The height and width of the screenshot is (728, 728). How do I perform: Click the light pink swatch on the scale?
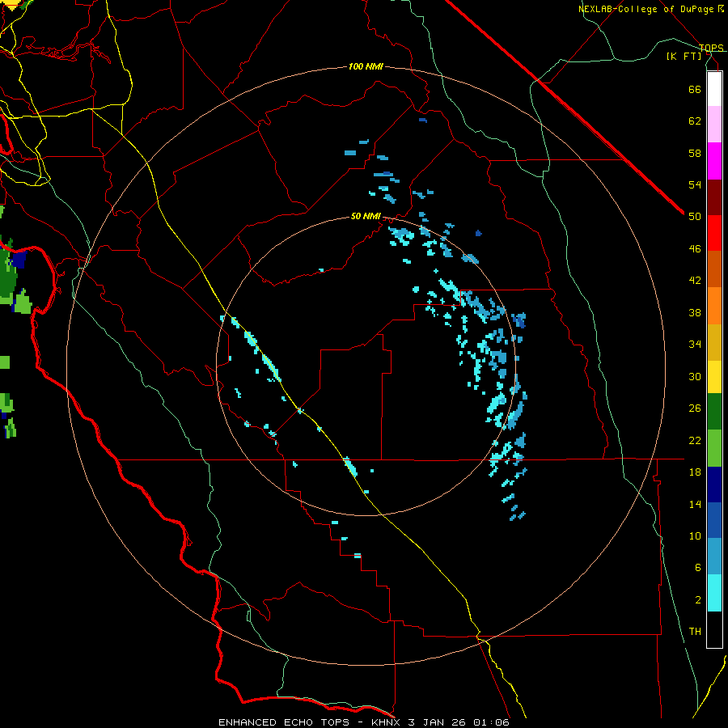click(x=714, y=125)
